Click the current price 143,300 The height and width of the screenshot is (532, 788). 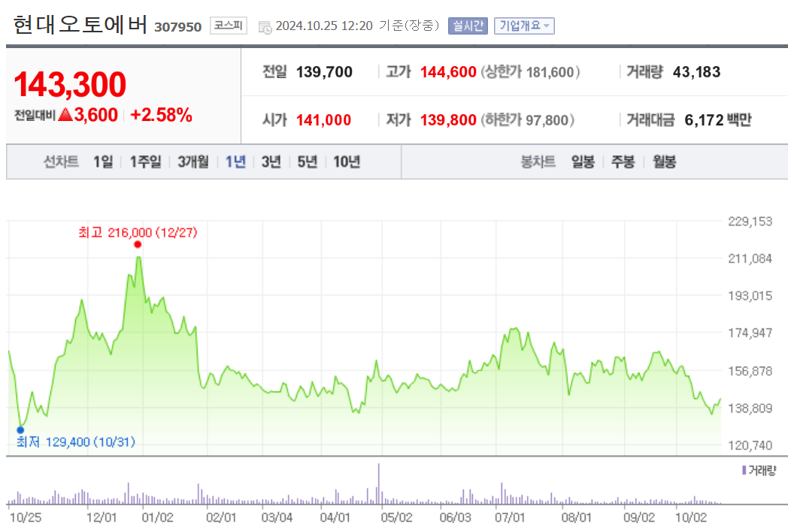pos(70,84)
